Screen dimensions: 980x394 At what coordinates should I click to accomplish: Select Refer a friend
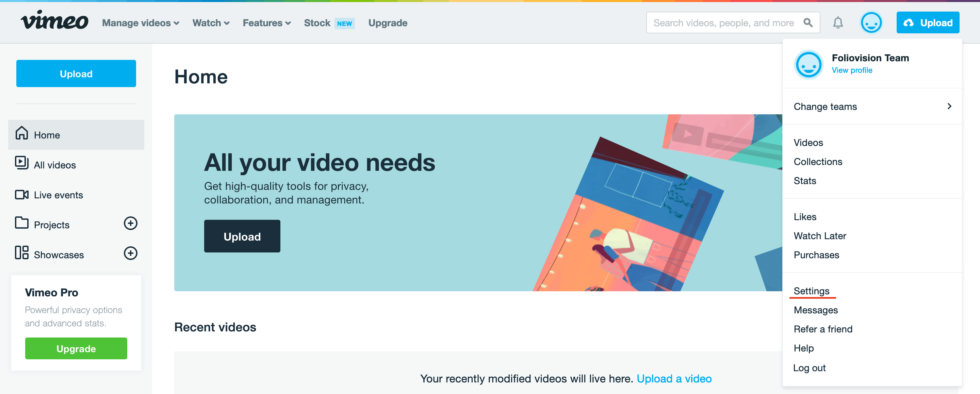click(x=823, y=329)
